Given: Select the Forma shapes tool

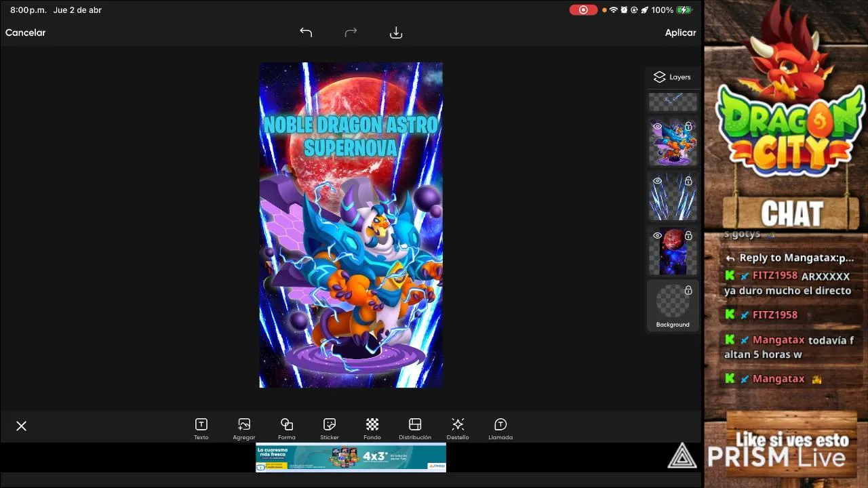Looking at the screenshot, I should point(287,429).
